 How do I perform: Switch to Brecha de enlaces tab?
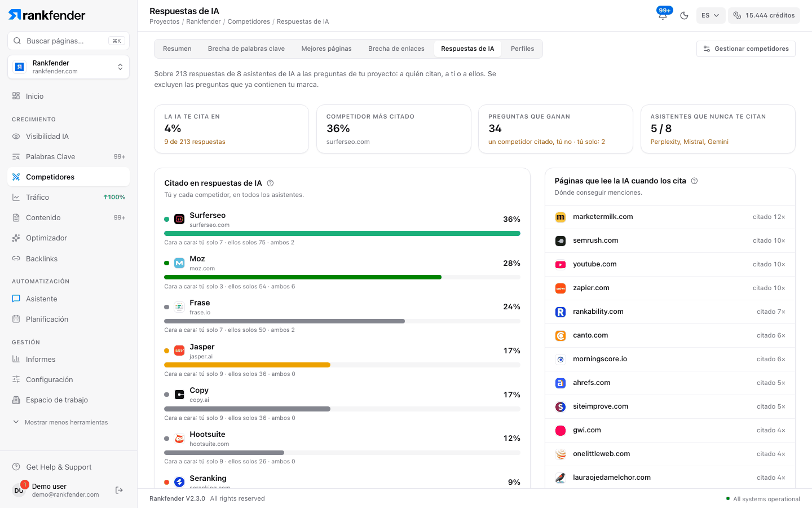396,49
